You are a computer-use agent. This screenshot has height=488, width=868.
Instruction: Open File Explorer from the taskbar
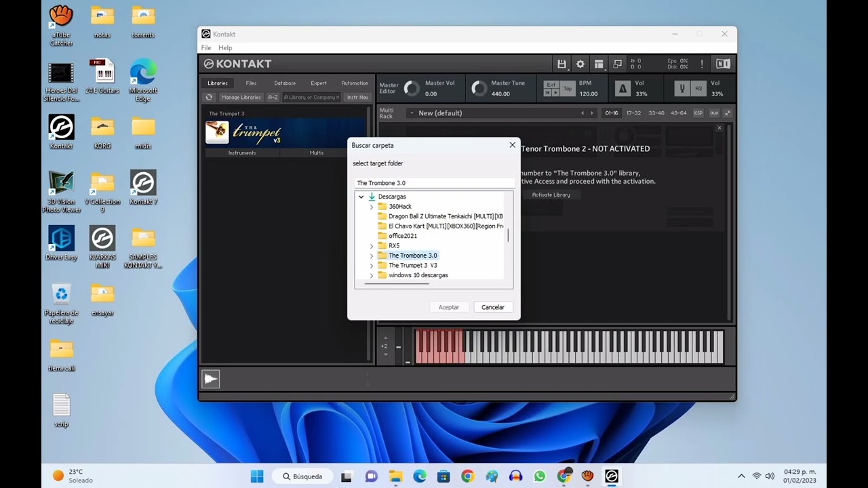tap(395, 476)
